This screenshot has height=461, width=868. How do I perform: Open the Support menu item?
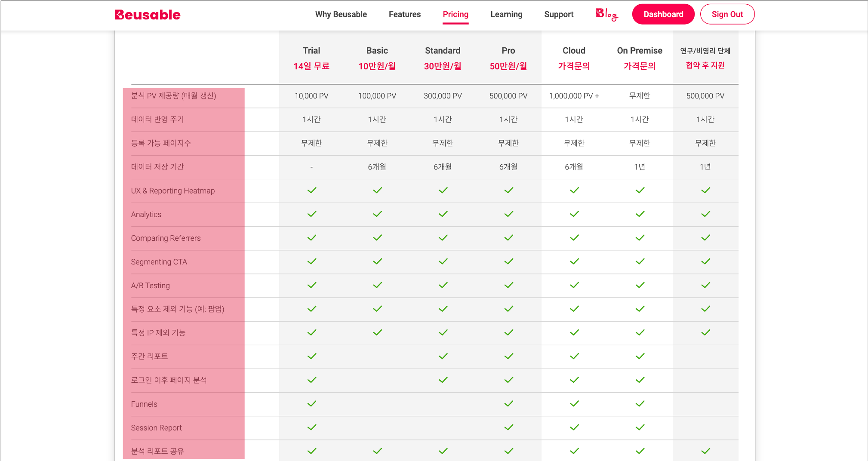[x=559, y=14]
